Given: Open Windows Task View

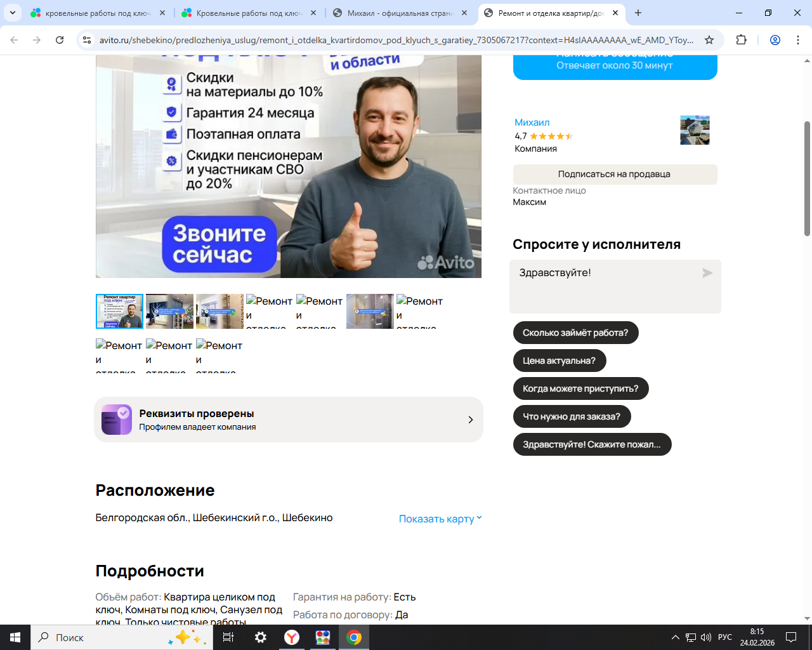Looking at the screenshot, I should pyautogui.click(x=228, y=637).
